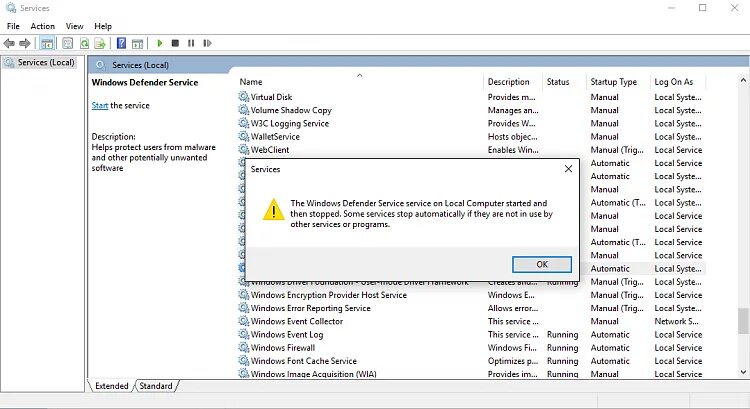The height and width of the screenshot is (409, 750).
Task: Open the Action menu
Action: (x=43, y=26)
